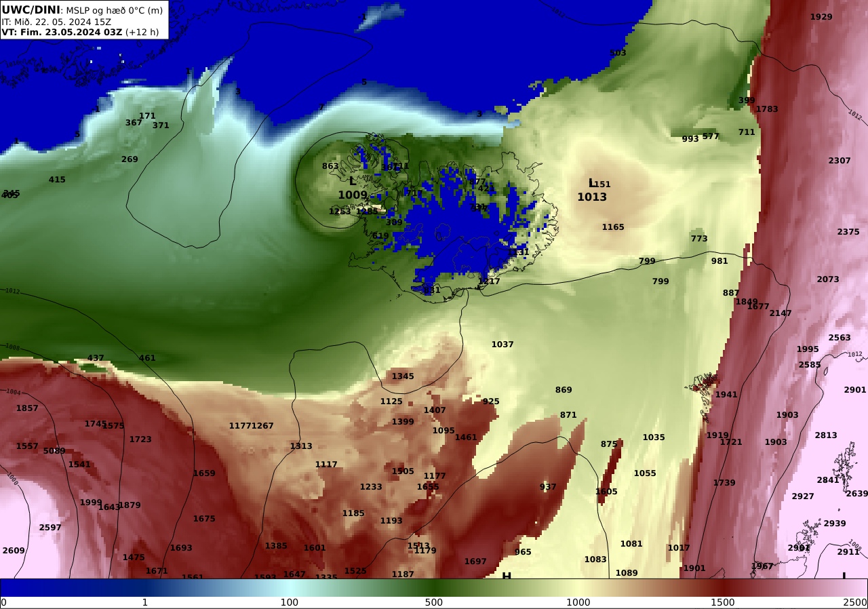This screenshot has height=609, width=868.
Task: Click the colorbar tick label 1500
Action: tap(723, 602)
